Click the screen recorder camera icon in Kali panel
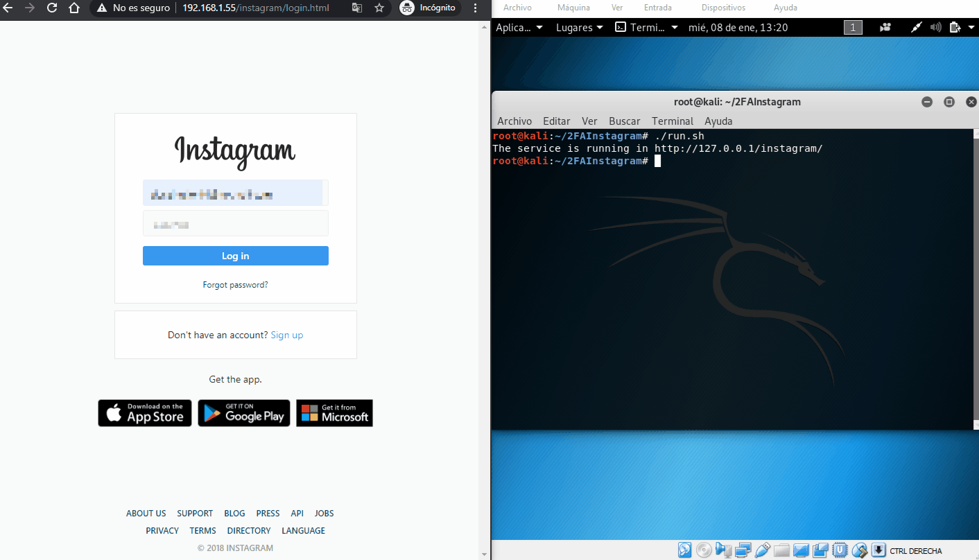The width and height of the screenshot is (979, 560). click(x=885, y=28)
